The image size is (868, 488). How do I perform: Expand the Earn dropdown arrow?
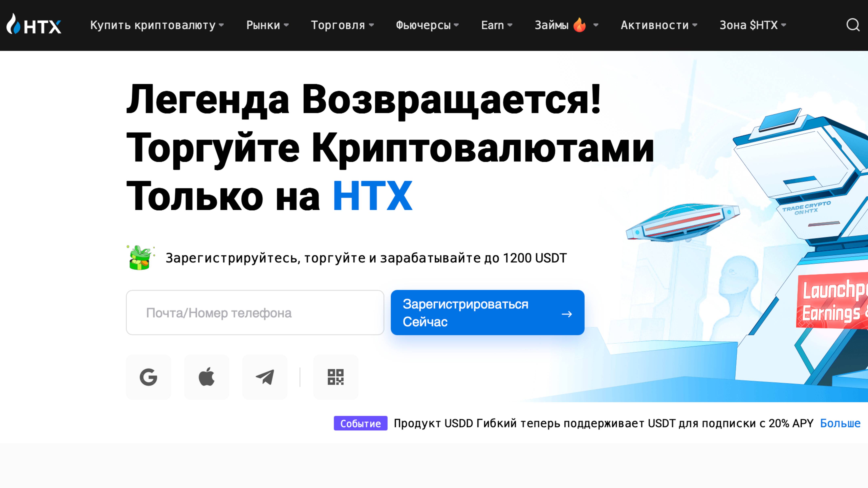510,25
